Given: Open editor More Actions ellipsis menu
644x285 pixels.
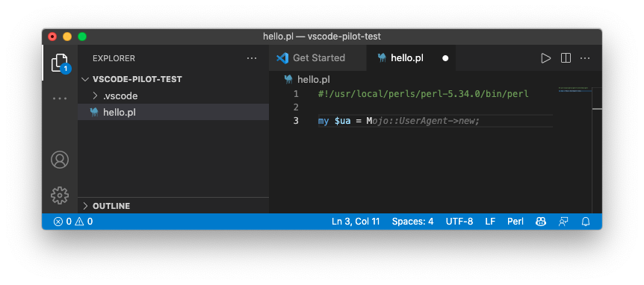Looking at the screenshot, I should tap(585, 58).
